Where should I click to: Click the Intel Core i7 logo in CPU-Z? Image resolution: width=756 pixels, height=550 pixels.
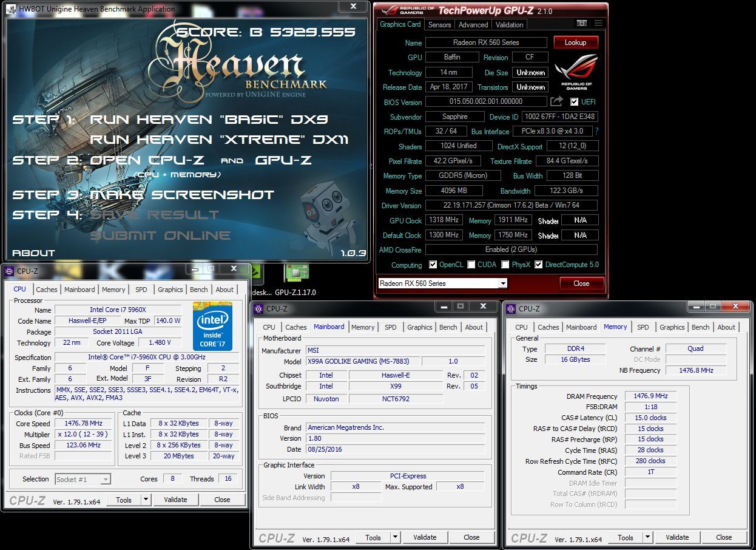coord(212,325)
